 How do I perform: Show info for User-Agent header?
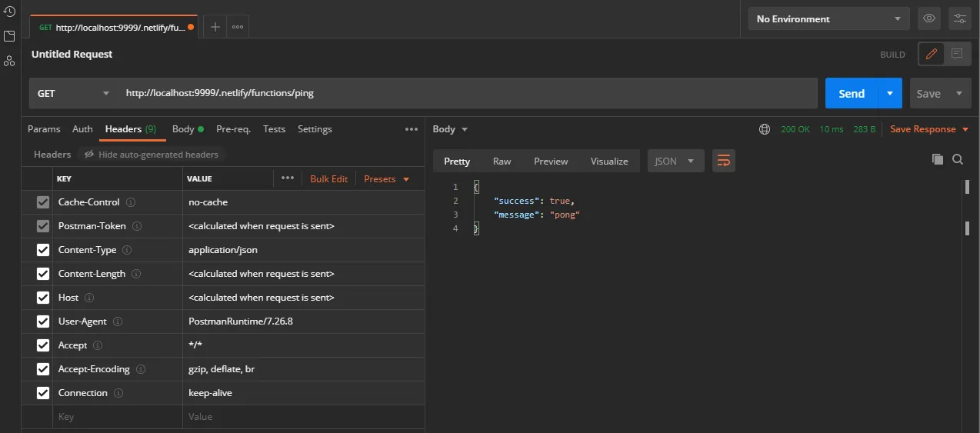(118, 321)
